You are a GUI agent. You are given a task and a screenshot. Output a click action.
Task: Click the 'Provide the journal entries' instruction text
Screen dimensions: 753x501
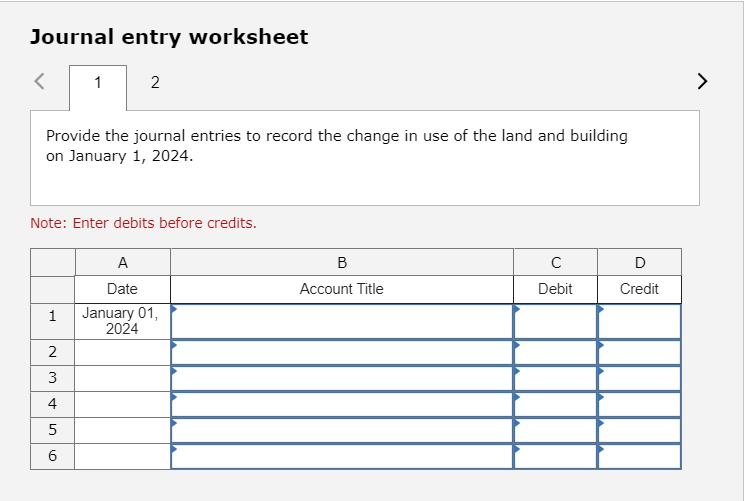(x=337, y=146)
